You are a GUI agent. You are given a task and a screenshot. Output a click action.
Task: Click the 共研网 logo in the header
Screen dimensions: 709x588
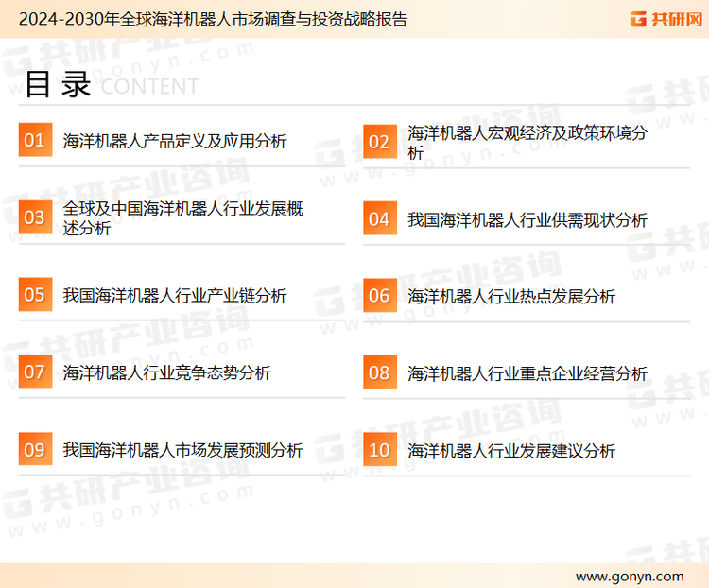pyautogui.click(x=666, y=19)
